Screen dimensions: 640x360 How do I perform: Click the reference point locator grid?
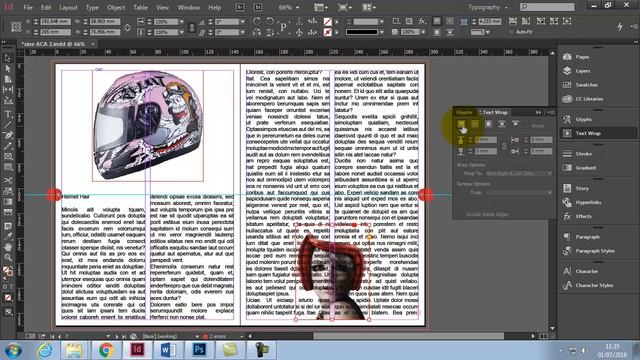tap(16, 27)
